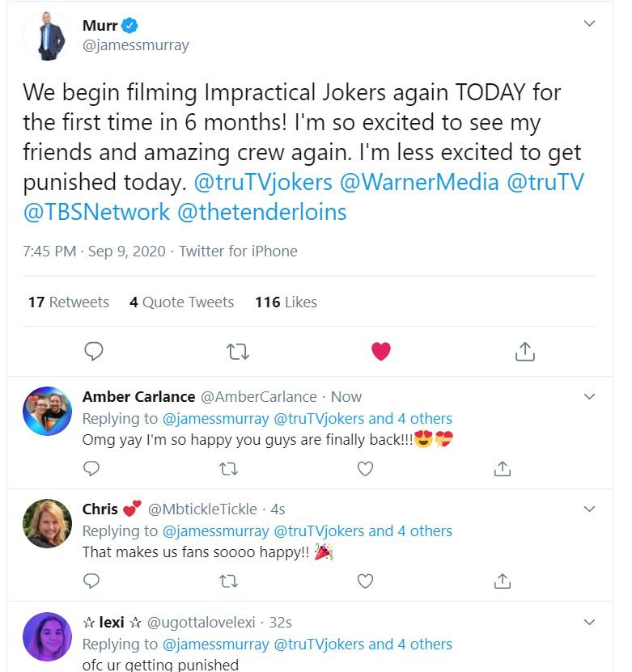Share Chris's reply tweet
632x672 pixels.
coord(502,581)
